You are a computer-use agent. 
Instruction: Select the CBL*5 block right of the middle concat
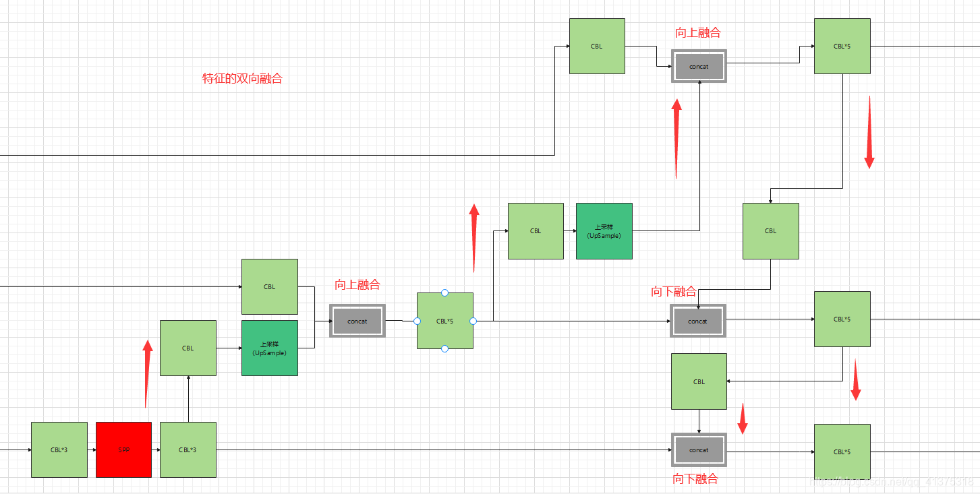pos(842,319)
